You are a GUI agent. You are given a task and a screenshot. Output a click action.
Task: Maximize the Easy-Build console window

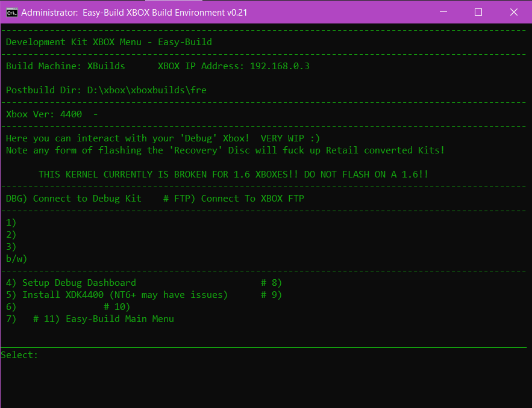478,12
